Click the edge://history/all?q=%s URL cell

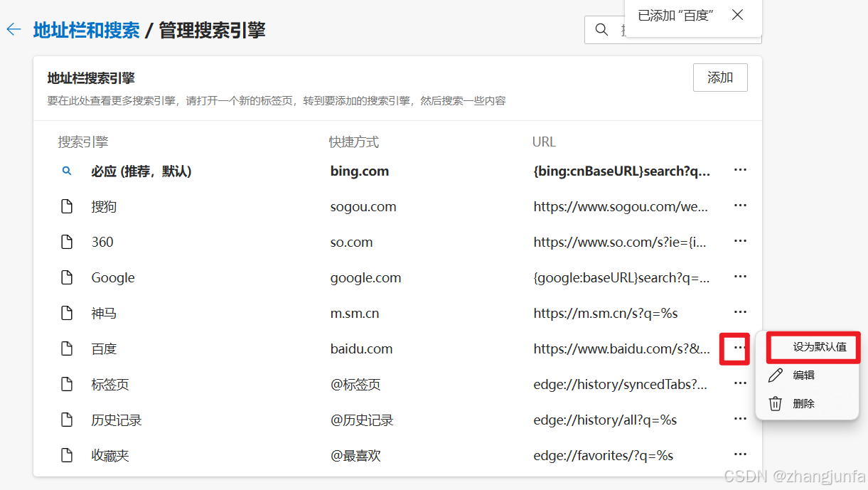pos(605,420)
